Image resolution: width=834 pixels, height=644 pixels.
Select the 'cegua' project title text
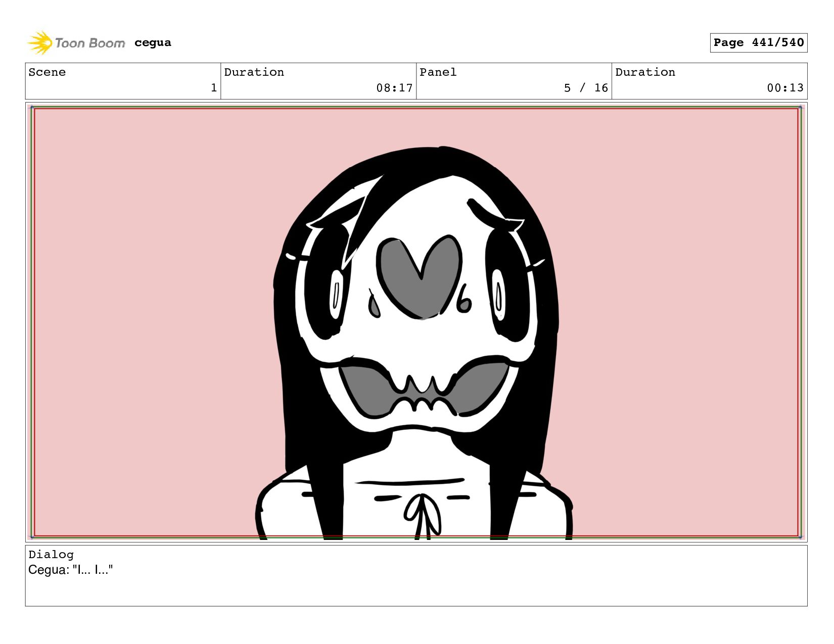coord(153,43)
